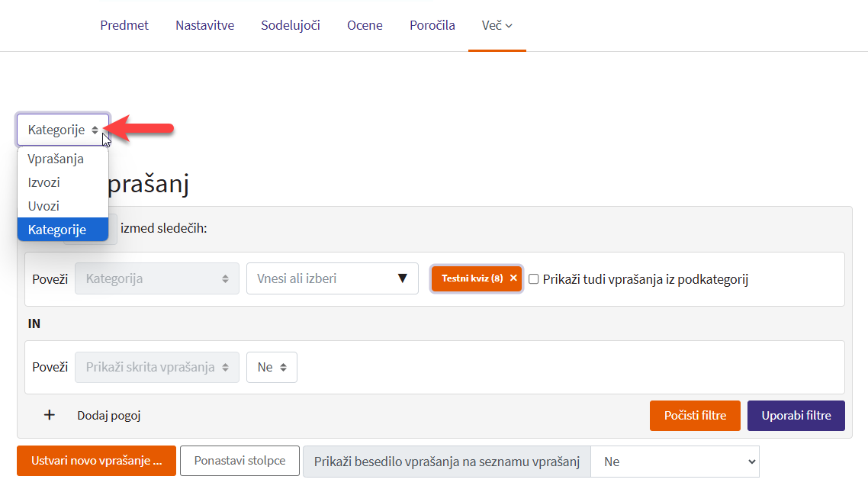Expand the hidden questions Ne dropdown
This screenshot has width=868, height=489.
point(272,367)
